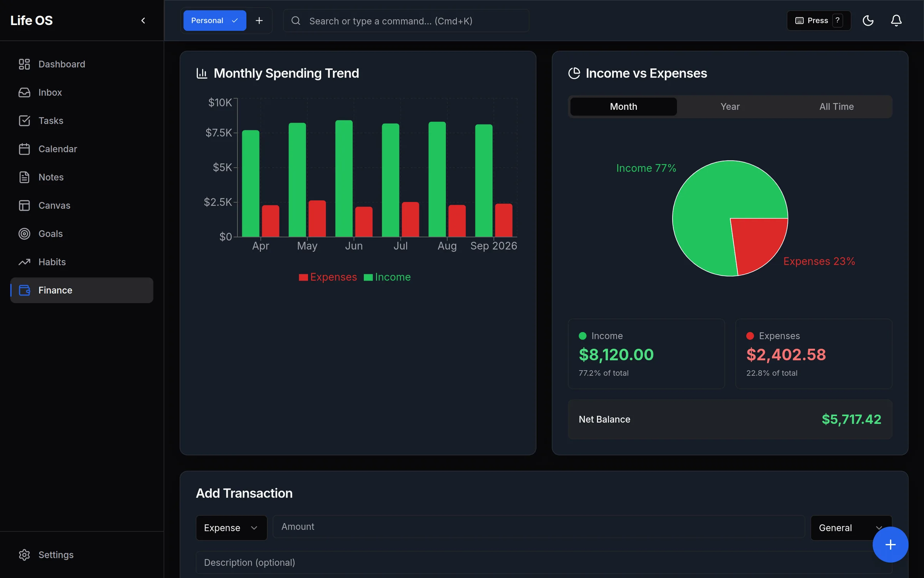Select the Personal workspace button
Screen dimensions: 924x578
215,20
